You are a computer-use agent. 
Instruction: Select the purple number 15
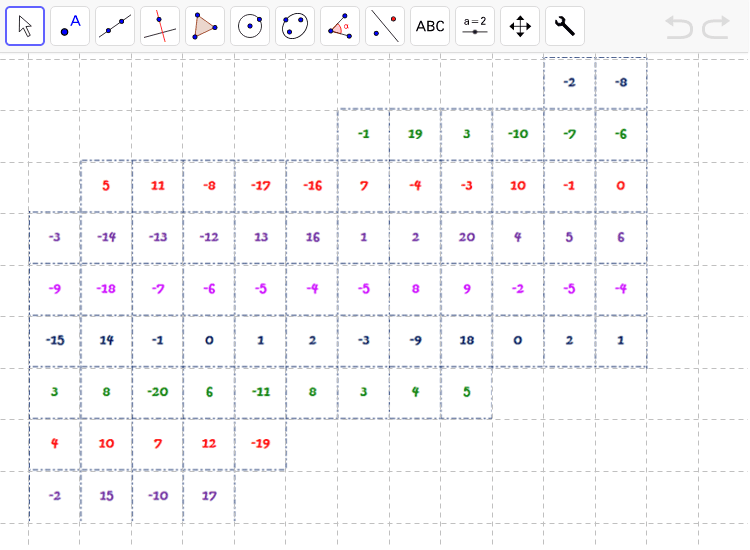(x=106, y=496)
